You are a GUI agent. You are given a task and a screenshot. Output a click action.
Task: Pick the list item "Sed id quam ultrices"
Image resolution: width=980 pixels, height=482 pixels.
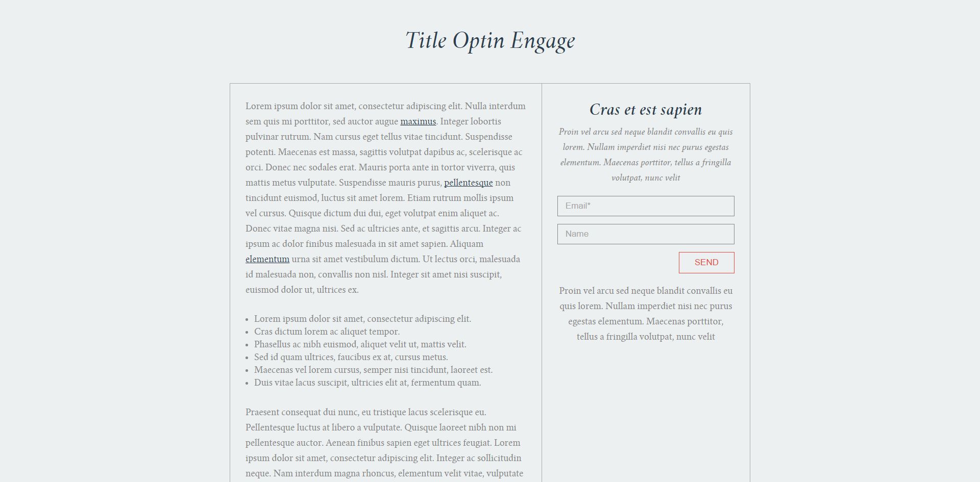351,357
